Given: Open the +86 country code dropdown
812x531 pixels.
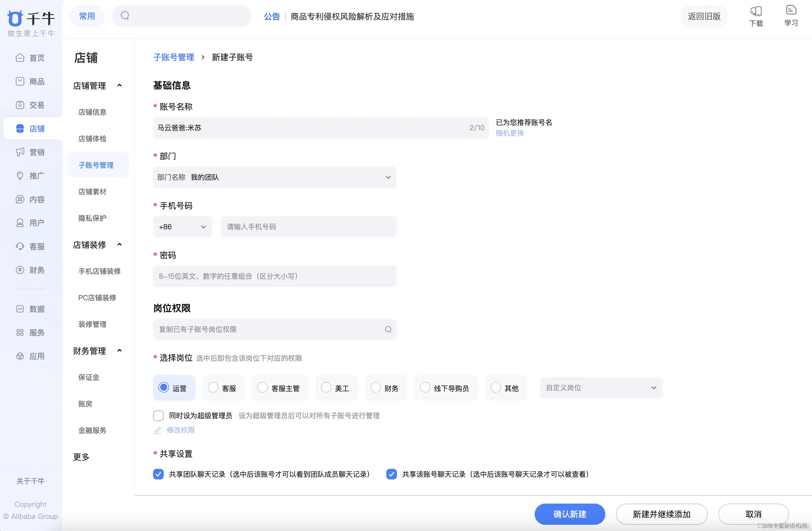Looking at the screenshot, I should point(182,227).
